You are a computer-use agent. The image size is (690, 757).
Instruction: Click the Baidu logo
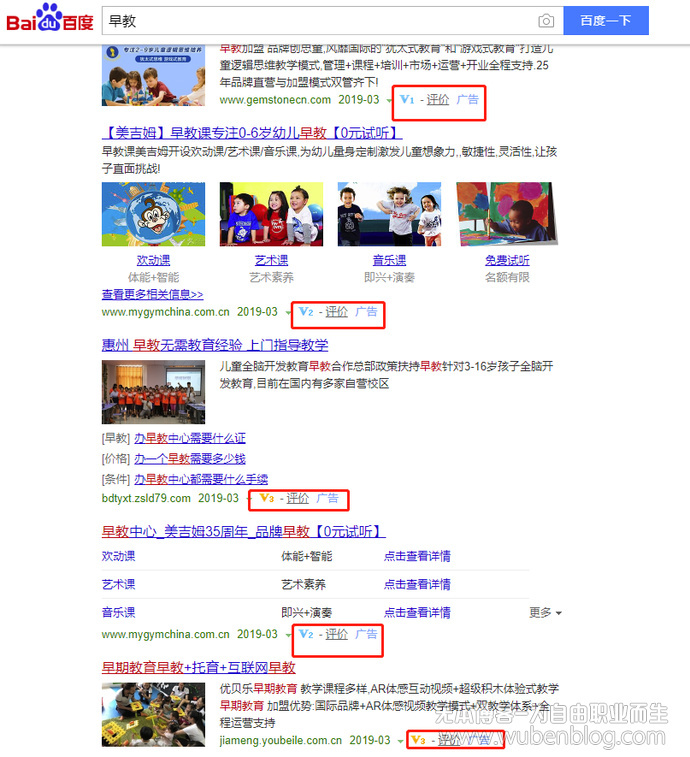pos(50,18)
